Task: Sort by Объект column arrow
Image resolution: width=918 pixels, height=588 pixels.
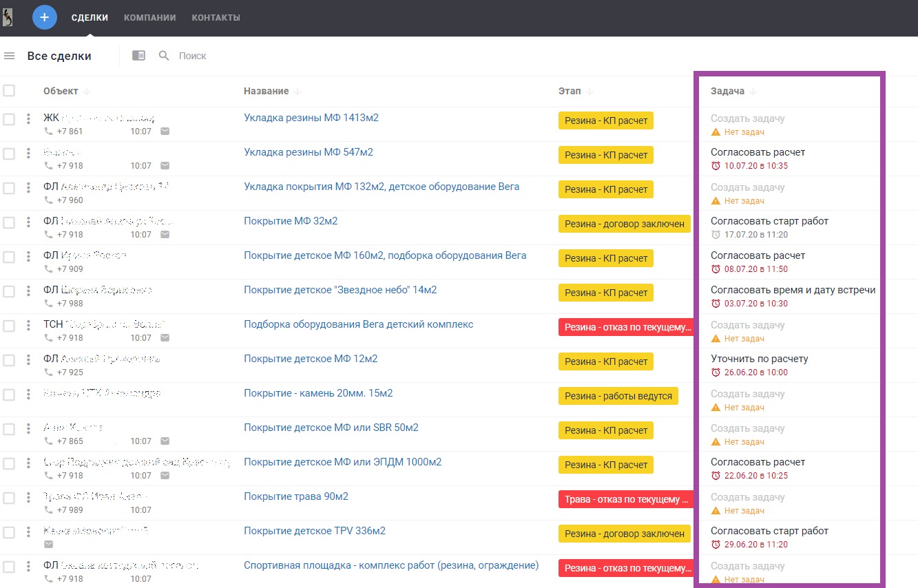Action: tap(87, 92)
